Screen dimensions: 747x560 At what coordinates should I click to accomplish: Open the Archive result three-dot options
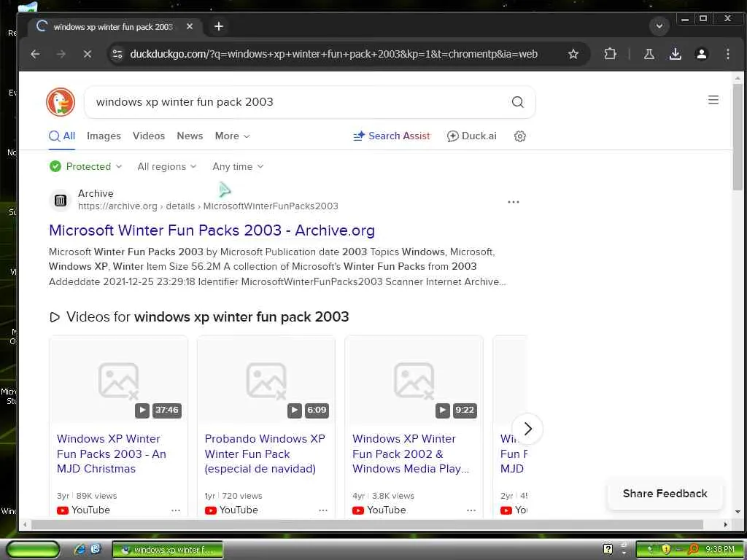[x=513, y=202]
